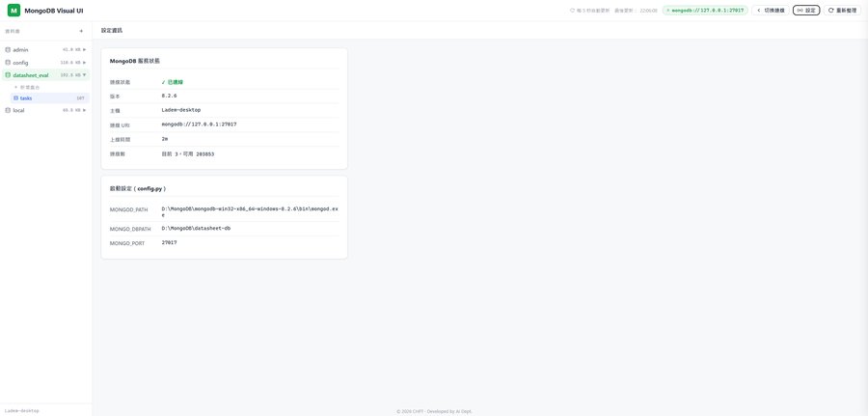Click the MONGO_PORT label
The height and width of the screenshot is (416, 868).
pos(126,243)
